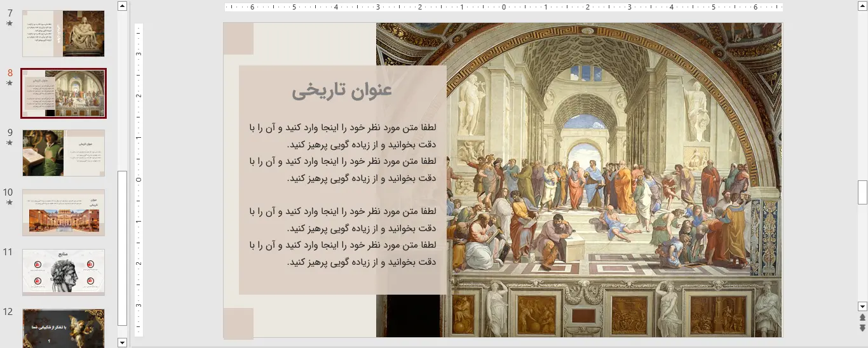Click the animation star icon under slide 8
The width and height of the screenshot is (868, 348).
tap(9, 83)
